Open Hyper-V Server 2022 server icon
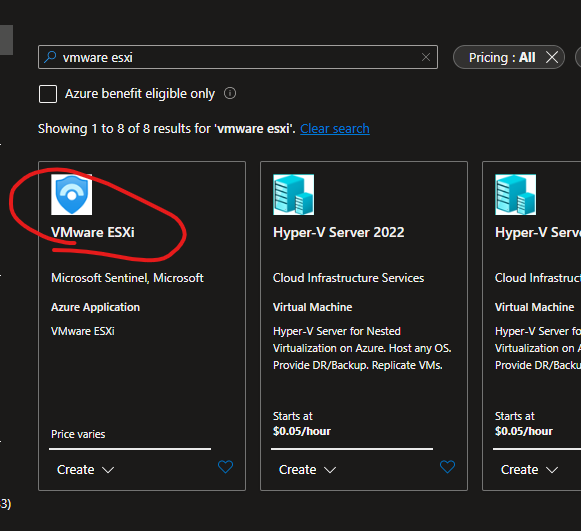 click(x=293, y=195)
